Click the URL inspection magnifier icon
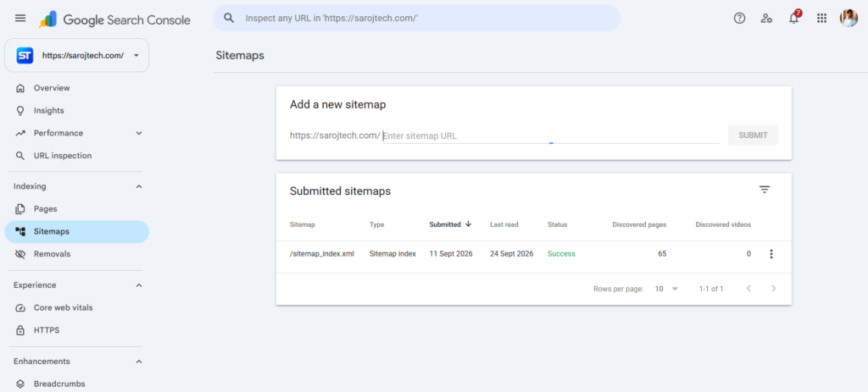This screenshot has width=868, height=392. [20, 156]
